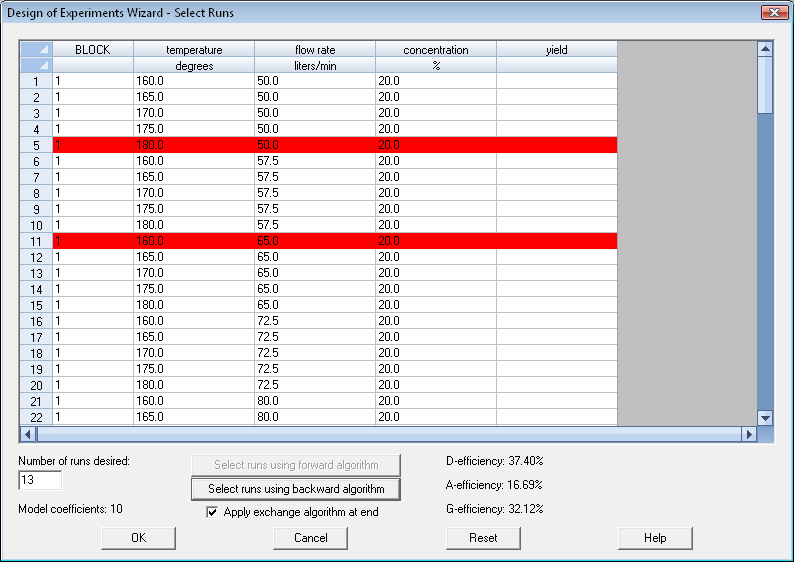Click the scroll up arrow of table
The image size is (794, 562).
[x=765, y=48]
